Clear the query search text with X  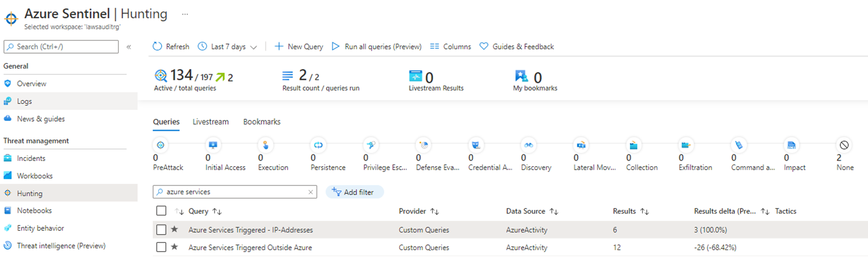click(x=311, y=192)
